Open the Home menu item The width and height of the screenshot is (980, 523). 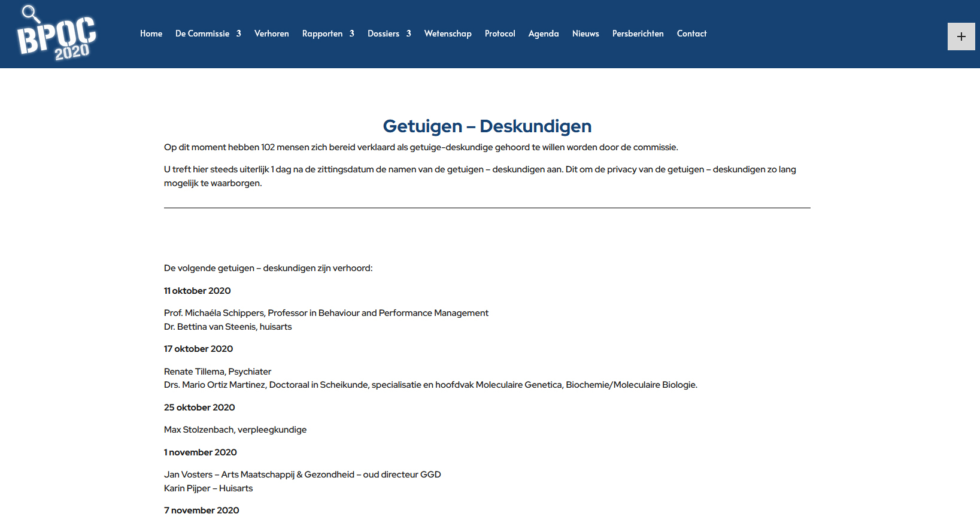coord(151,34)
